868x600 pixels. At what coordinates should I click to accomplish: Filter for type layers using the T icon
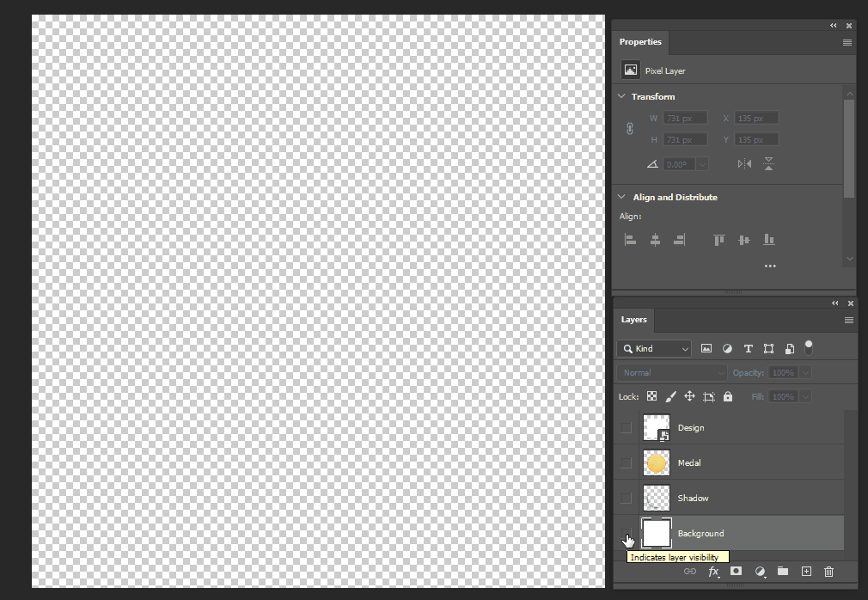pyautogui.click(x=748, y=348)
